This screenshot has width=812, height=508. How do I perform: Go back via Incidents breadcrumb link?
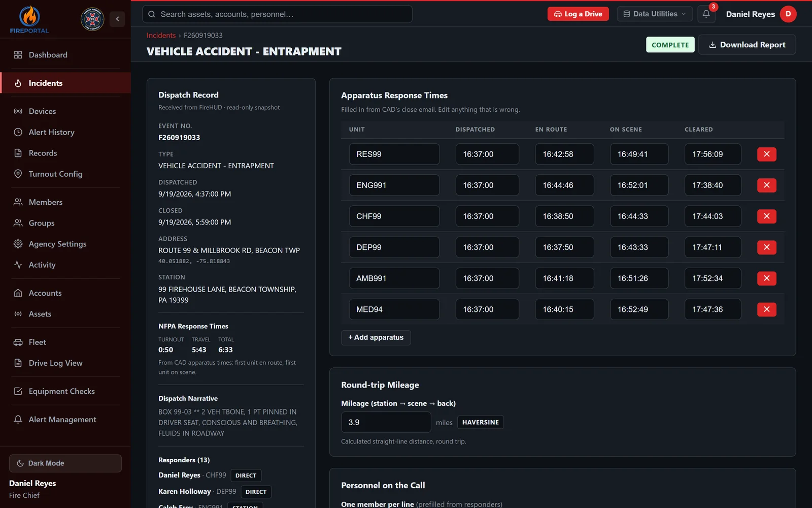[161, 35]
